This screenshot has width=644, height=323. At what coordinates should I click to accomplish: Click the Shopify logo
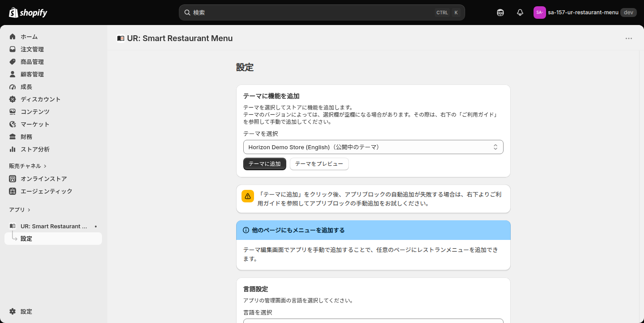tap(28, 13)
